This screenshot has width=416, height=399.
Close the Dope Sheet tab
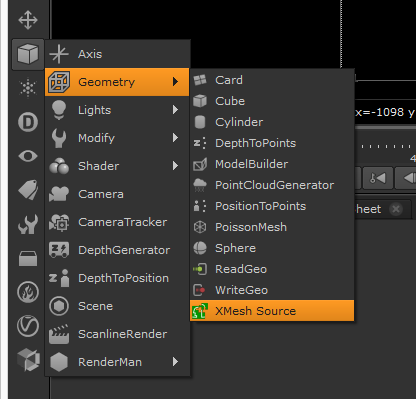pyautogui.click(x=396, y=209)
